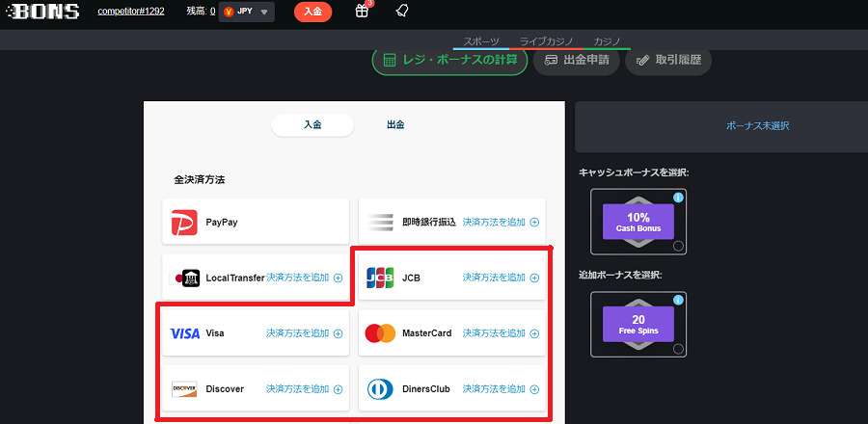The width and height of the screenshot is (868, 424).
Task: Switch to スポーツ tab
Action: coord(481,42)
